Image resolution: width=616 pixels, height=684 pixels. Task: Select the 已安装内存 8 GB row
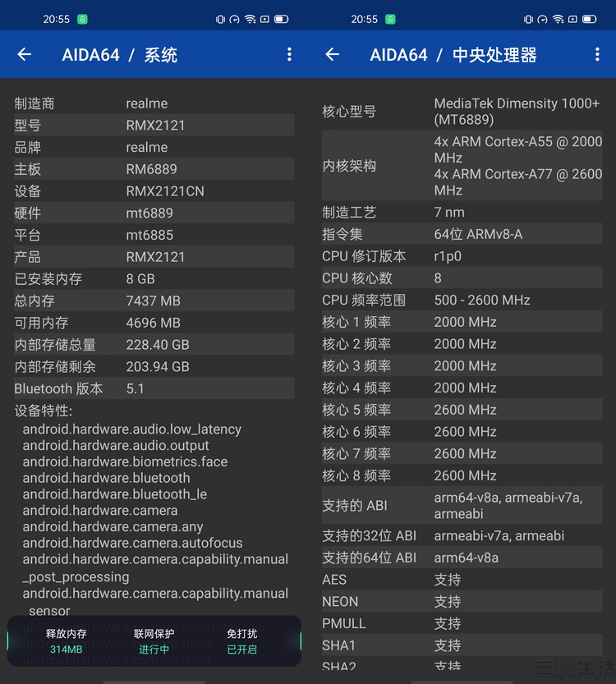(x=154, y=278)
